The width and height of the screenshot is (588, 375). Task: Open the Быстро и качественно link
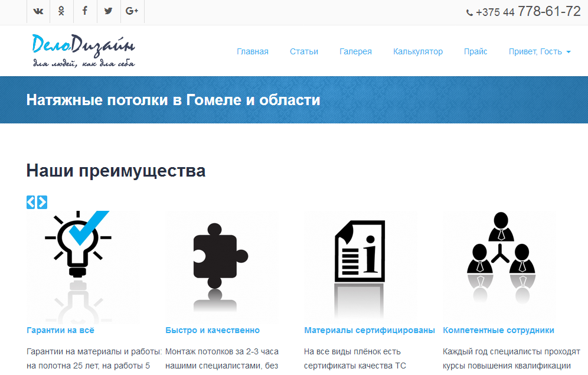tap(213, 330)
